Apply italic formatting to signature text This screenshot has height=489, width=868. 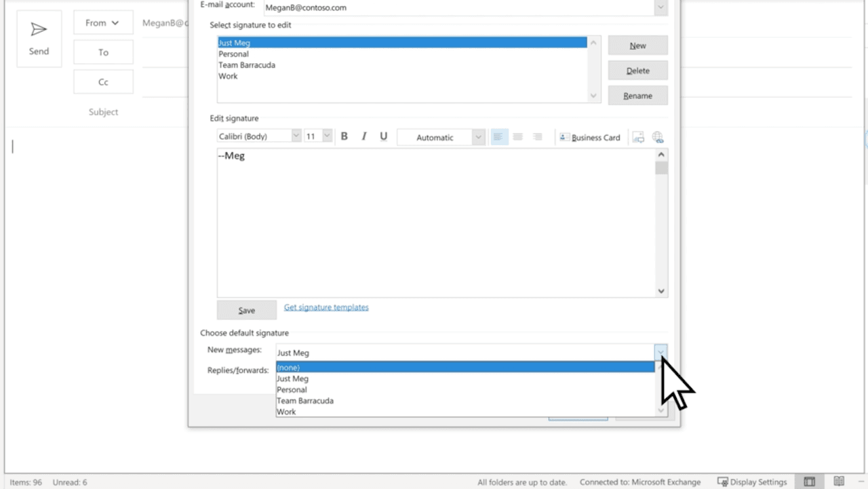pyautogui.click(x=363, y=136)
